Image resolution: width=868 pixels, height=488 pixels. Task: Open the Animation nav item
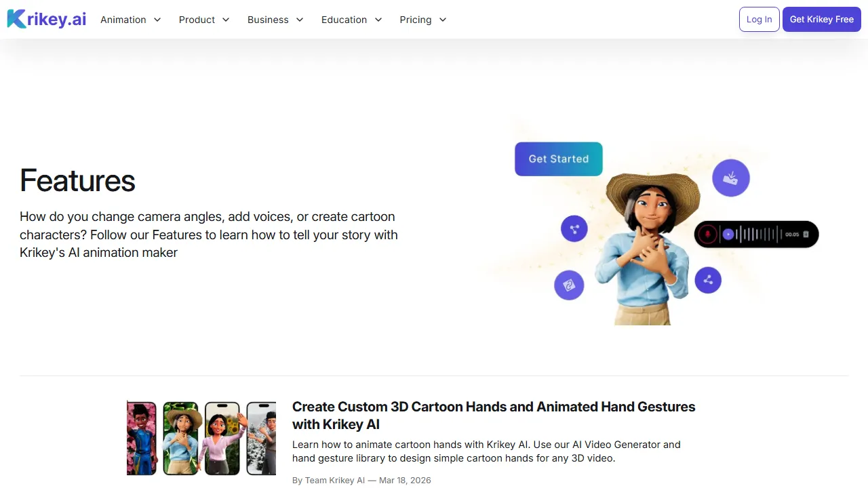(x=123, y=20)
